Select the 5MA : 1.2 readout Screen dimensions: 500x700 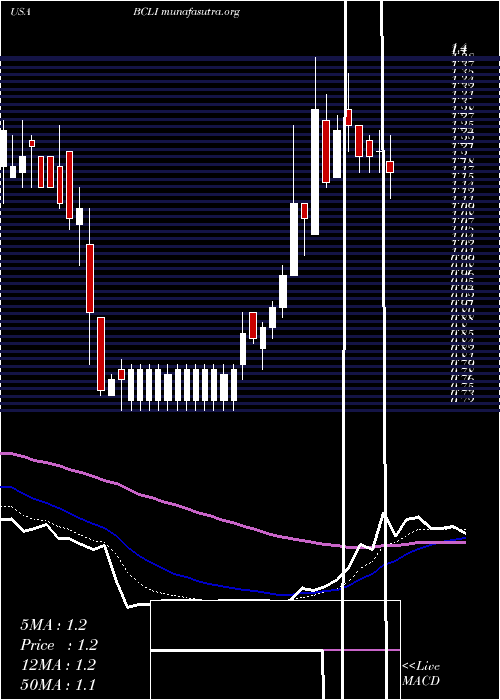(x=54, y=625)
